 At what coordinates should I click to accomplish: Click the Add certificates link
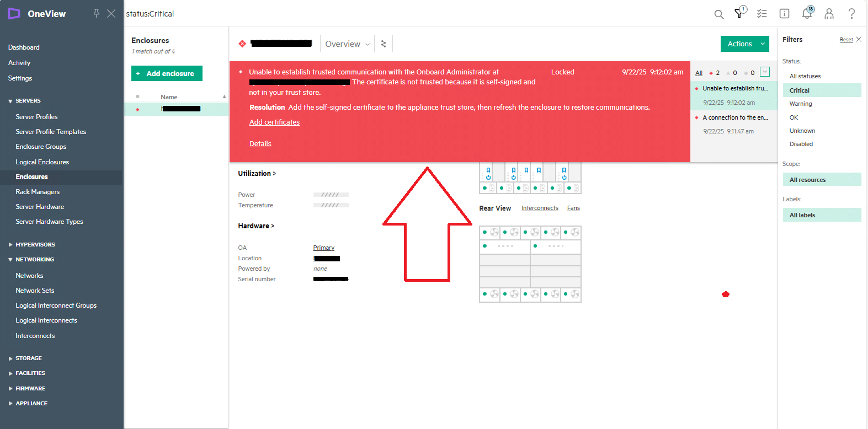[x=274, y=122]
